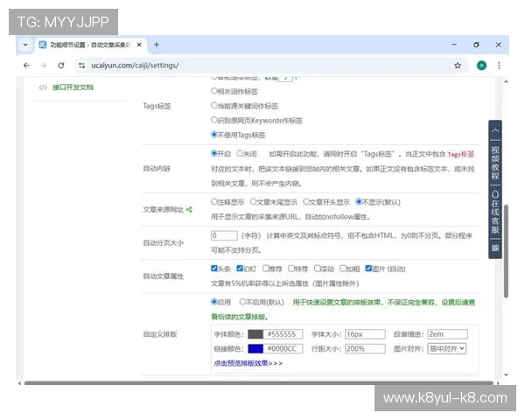The image size is (525, 420).
Task: Click the 行距大小 200% field
Action: [365, 349]
